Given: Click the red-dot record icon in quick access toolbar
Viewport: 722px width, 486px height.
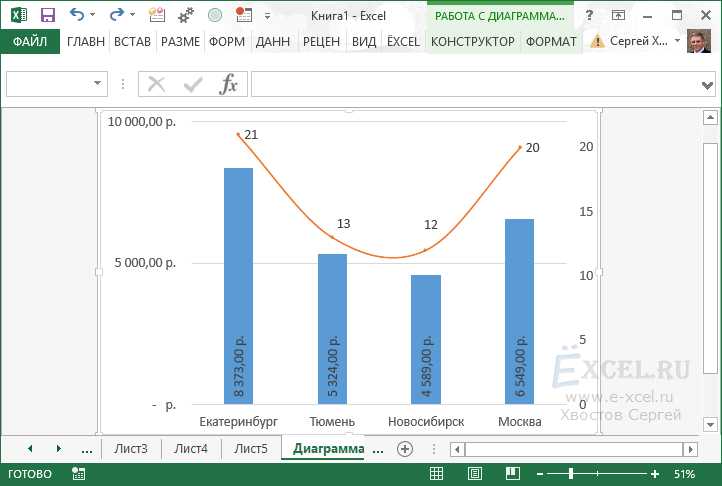Looking at the screenshot, I should pos(244,15).
